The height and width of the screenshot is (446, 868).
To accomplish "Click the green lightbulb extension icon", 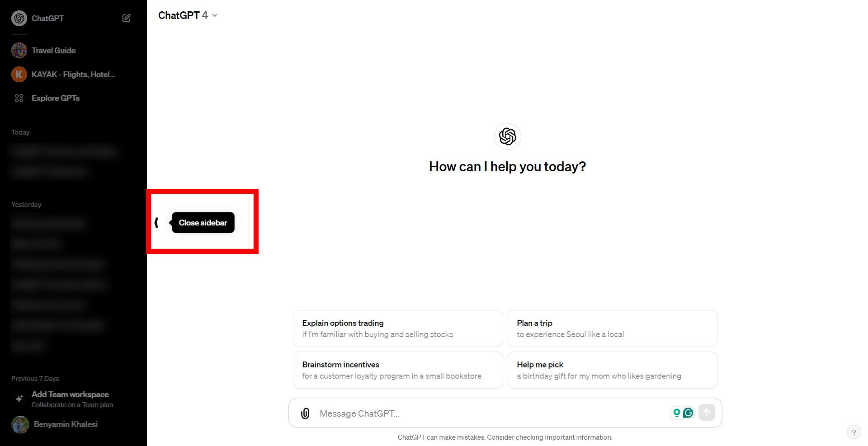I will (677, 413).
